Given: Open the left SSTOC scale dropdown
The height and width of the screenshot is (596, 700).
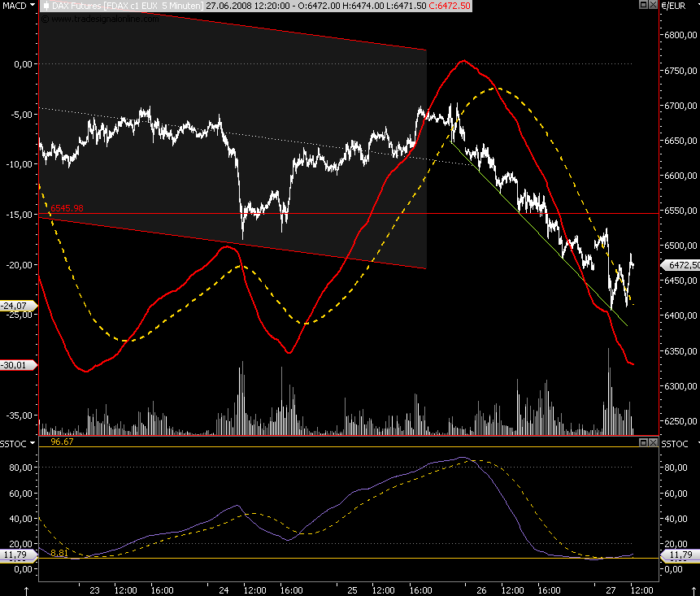Looking at the screenshot, I should coord(33,443).
